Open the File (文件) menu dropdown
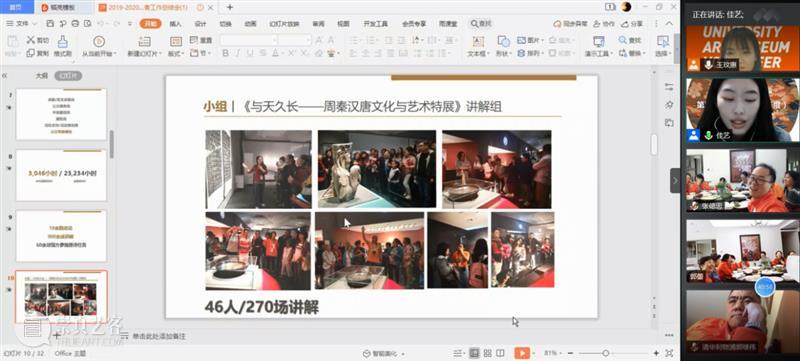 tap(22, 23)
